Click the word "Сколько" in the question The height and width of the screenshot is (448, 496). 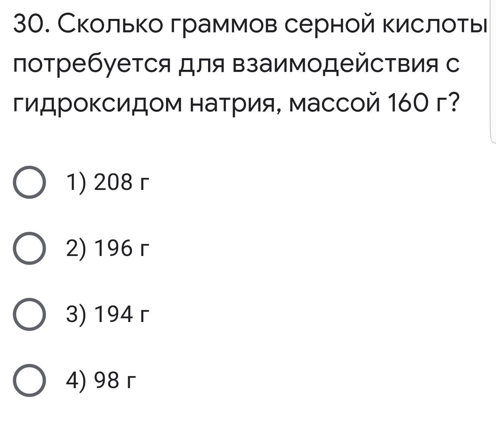[x=110, y=25]
